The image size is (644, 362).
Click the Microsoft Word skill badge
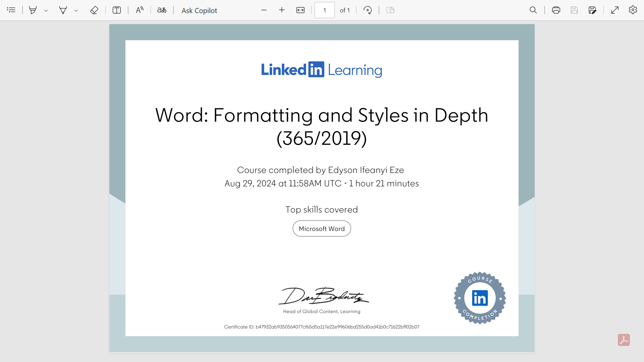(322, 229)
